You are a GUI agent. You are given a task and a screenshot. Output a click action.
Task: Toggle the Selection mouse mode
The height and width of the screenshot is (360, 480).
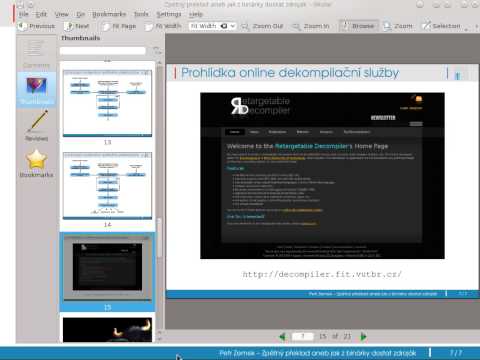pos(441,26)
